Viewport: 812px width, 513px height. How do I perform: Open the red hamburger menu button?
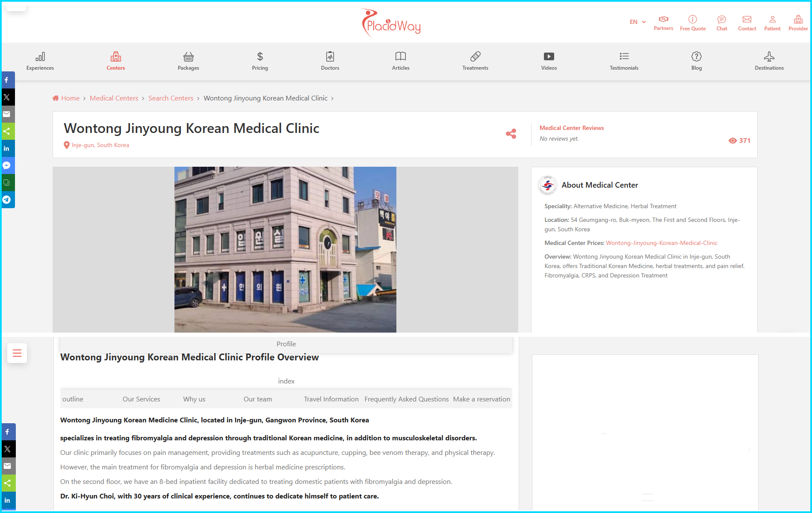point(17,353)
